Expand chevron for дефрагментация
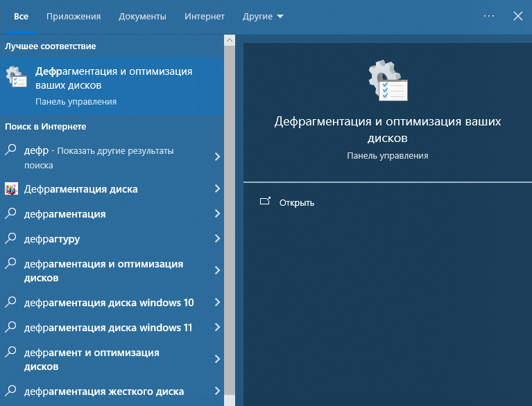Screen dimensions: 532x406 point(218,213)
